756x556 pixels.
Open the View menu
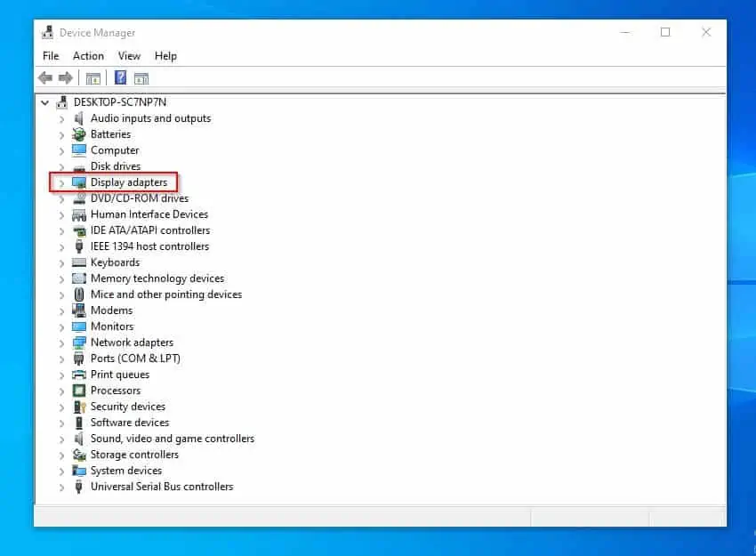(x=129, y=56)
